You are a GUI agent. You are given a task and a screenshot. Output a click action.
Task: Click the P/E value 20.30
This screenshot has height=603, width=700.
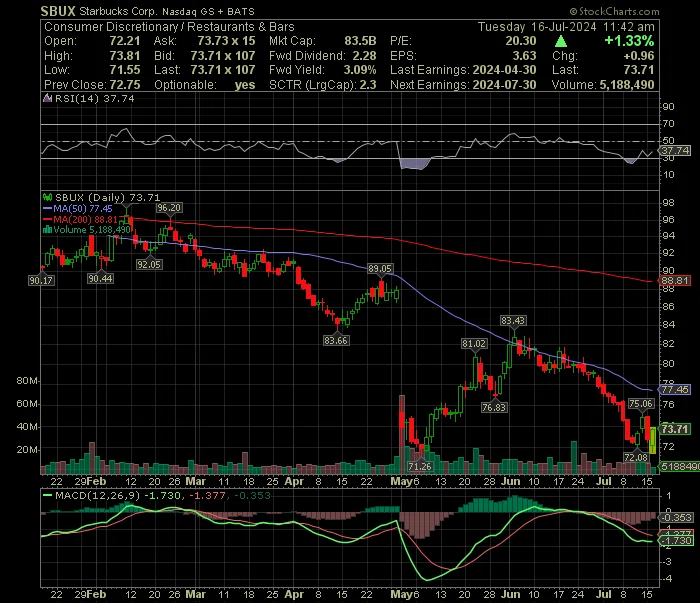[521, 41]
